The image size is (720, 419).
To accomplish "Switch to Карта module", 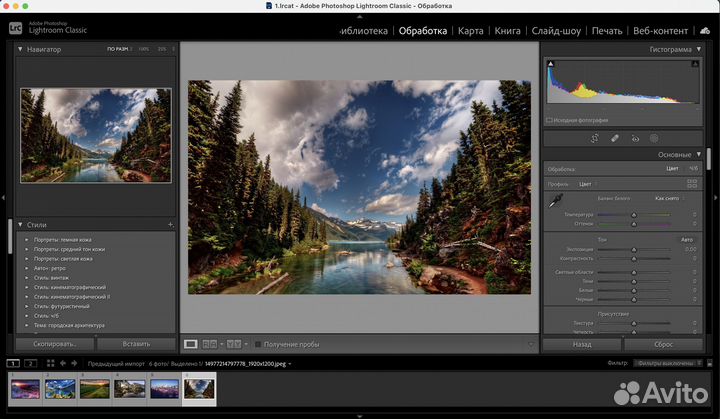I will click(x=471, y=31).
